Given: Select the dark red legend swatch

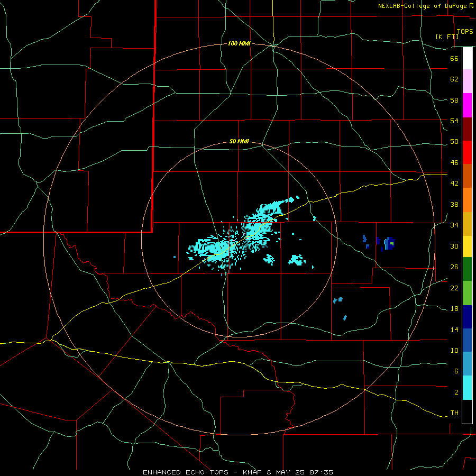Looking at the screenshot, I should (467, 129).
